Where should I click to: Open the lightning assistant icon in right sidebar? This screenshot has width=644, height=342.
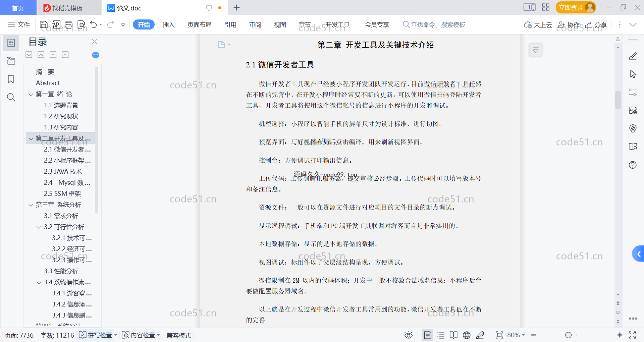point(633,128)
